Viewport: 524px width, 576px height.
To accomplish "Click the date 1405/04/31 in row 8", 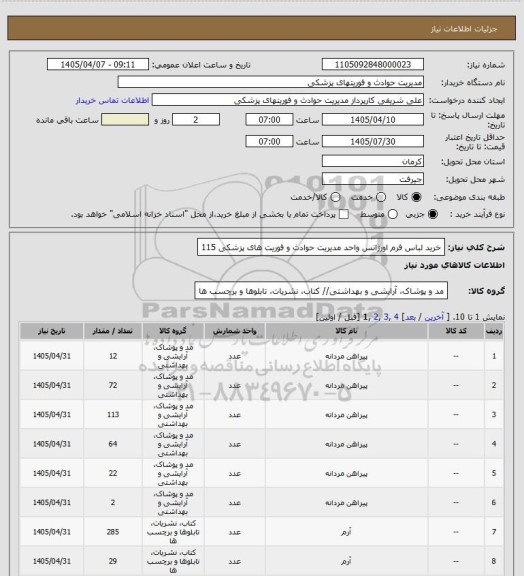I will [x=51, y=561].
